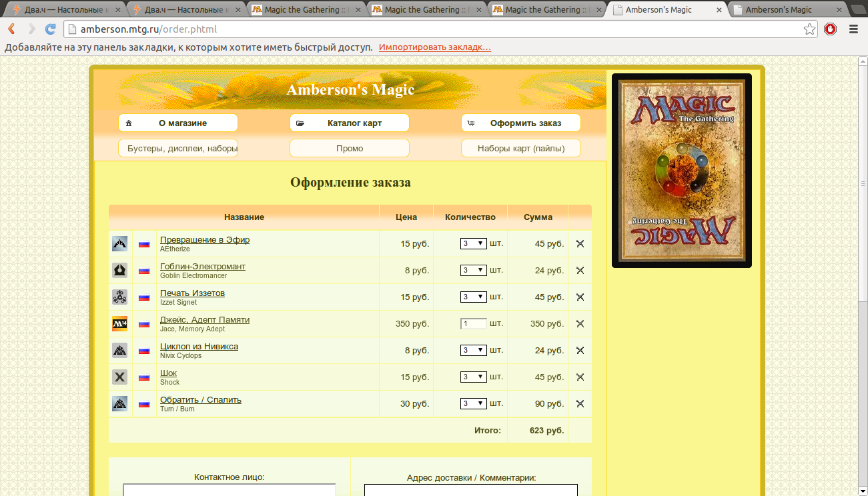The height and width of the screenshot is (496, 868).
Task: Click set symbol icon for Печать Иззетов
Action: click(x=119, y=297)
